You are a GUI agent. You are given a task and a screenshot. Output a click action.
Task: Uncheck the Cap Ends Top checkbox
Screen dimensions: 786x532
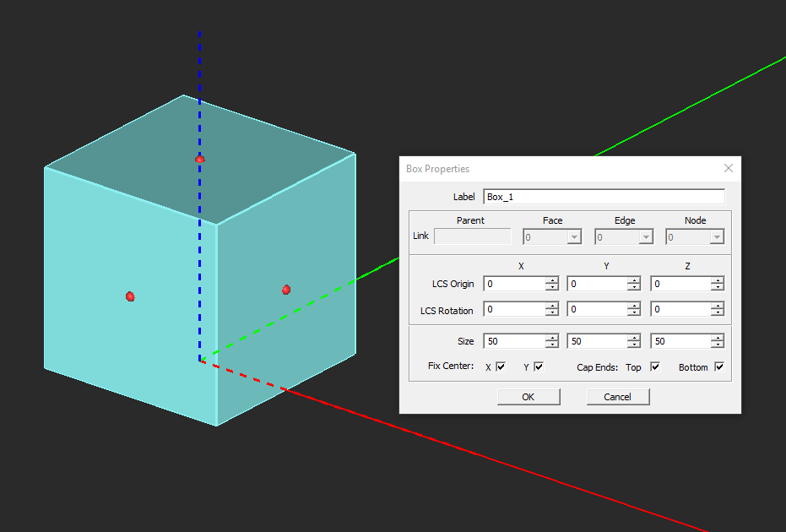coord(654,367)
